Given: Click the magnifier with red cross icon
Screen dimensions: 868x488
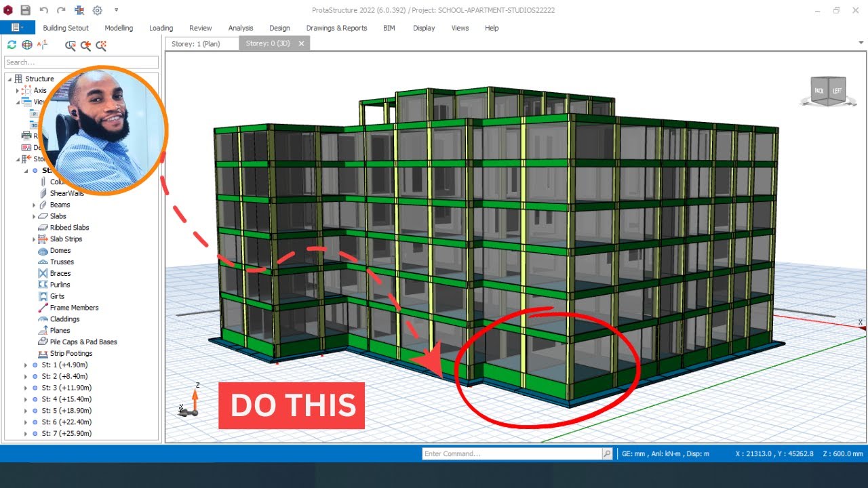Looking at the screenshot, I should 101,45.
